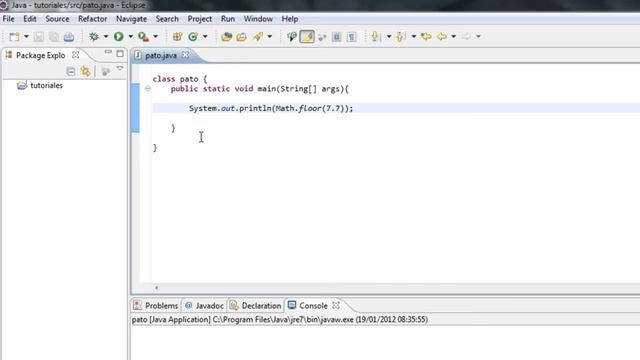Open the External Tools dropdown arrow
Screen dimensions: 640x360
point(156,37)
